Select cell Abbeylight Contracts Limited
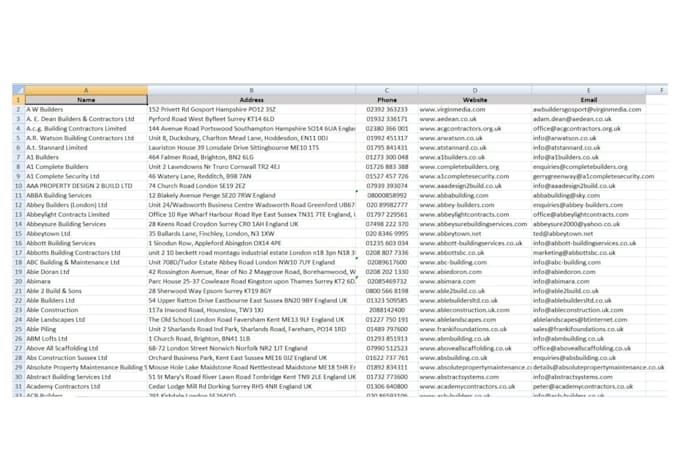The width and height of the screenshot is (680, 459). [86, 214]
